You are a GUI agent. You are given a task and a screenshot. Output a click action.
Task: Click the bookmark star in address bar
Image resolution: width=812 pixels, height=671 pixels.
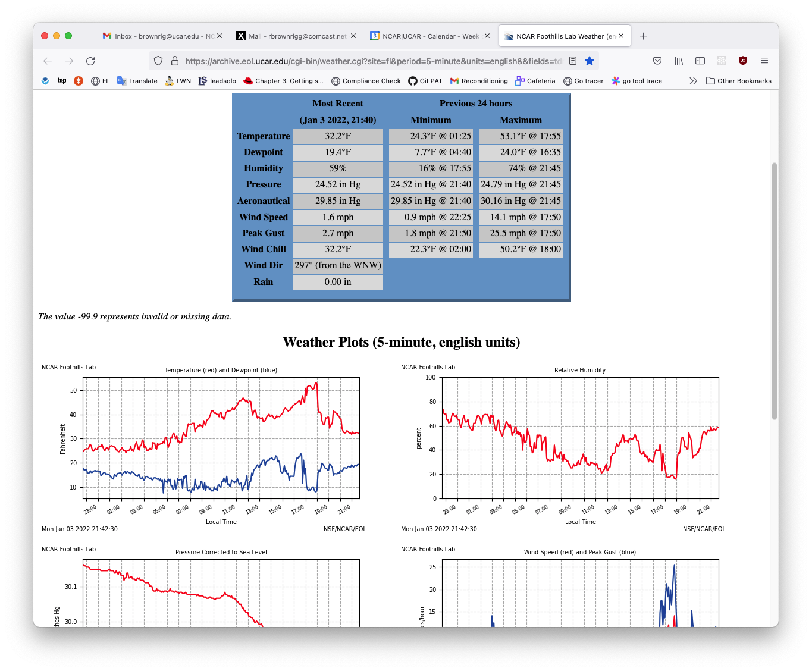tap(589, 61)
